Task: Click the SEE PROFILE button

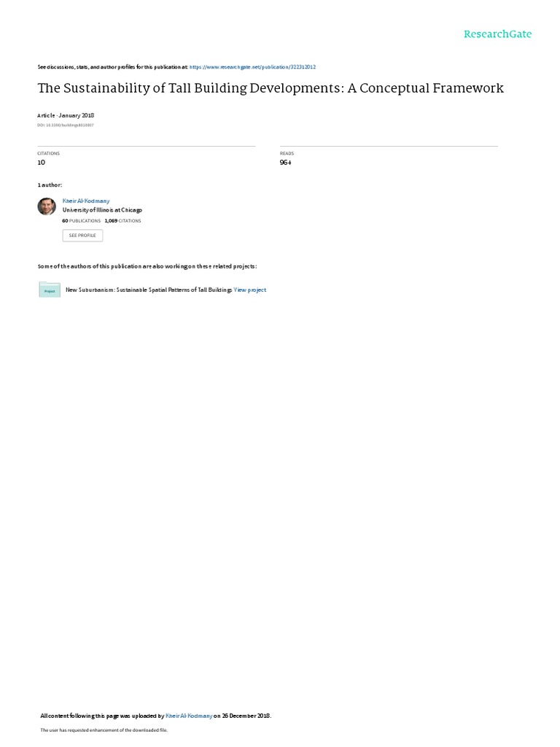Action: [82, 236]
